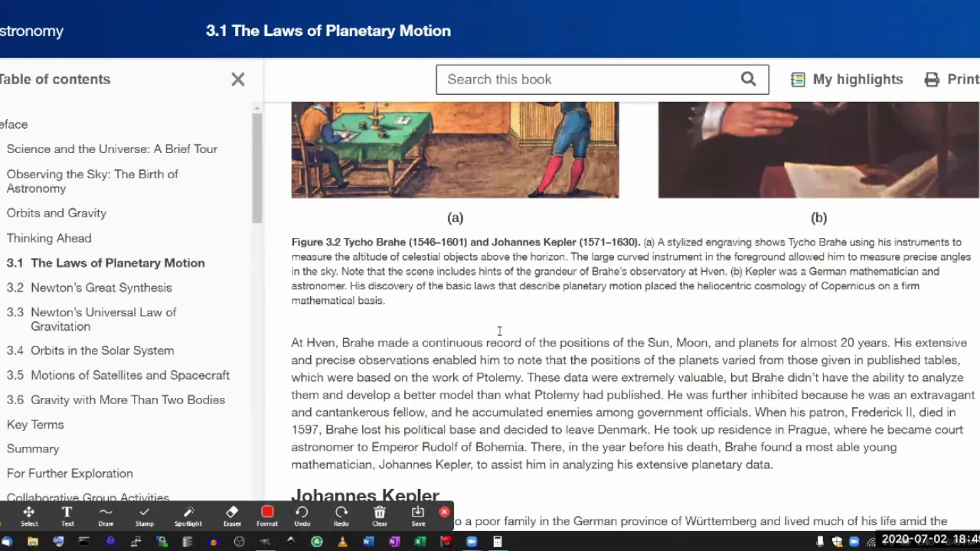
Task: Open the Calculator from the taskbar
Action: click(x=497, y=541)
